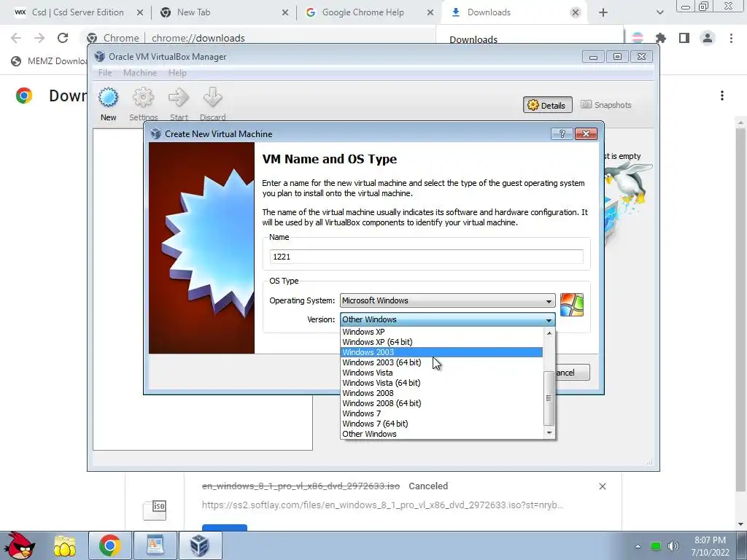Click the version list scroll-up arrow
The height and width of the screenshot is (560, 747).
549,332
